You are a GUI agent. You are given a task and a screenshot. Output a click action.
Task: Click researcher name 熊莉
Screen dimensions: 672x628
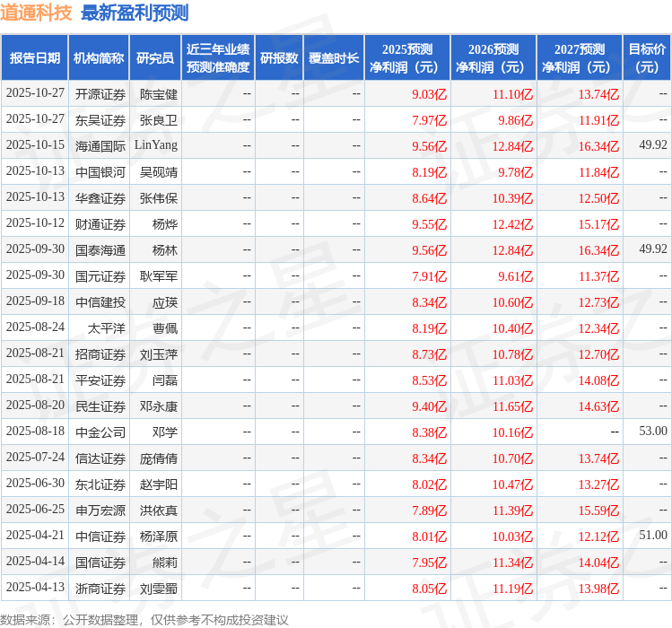164,563
